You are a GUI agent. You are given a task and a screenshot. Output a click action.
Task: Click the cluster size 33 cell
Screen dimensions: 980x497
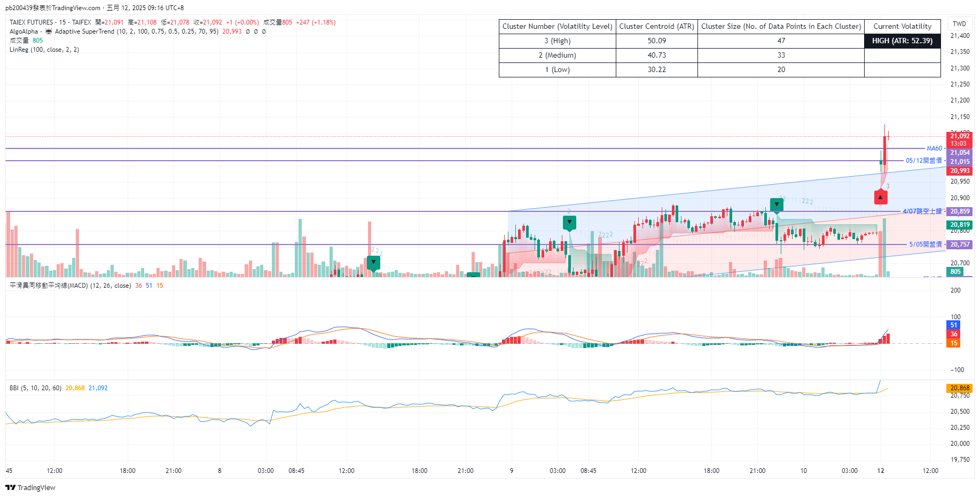pos(781,56)
